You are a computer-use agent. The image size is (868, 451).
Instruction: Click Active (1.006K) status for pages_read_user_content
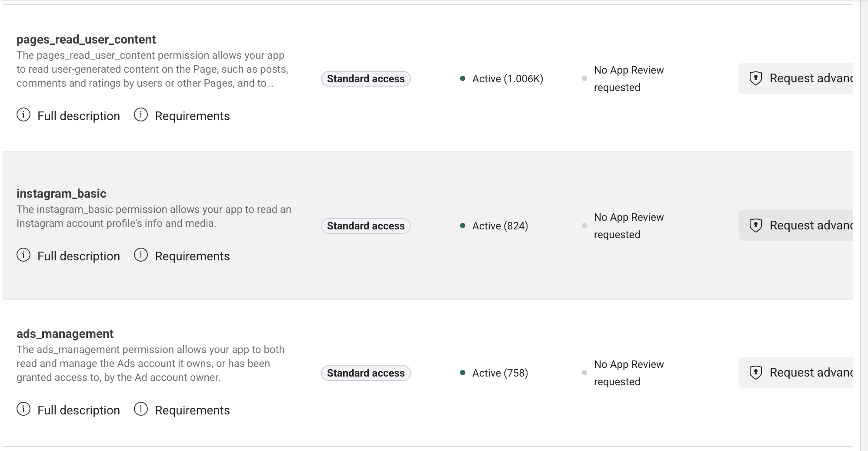[x=507, y=79]
